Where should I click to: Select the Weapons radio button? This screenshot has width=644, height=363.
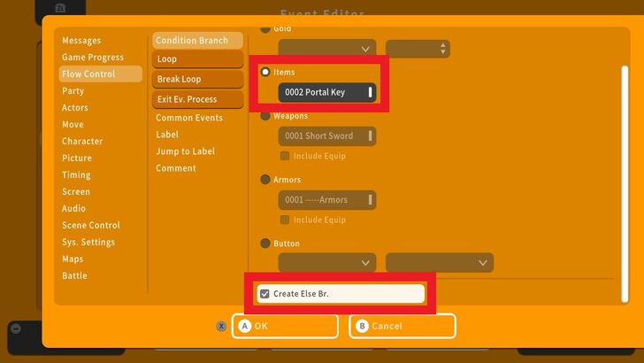tap(265, 115)
